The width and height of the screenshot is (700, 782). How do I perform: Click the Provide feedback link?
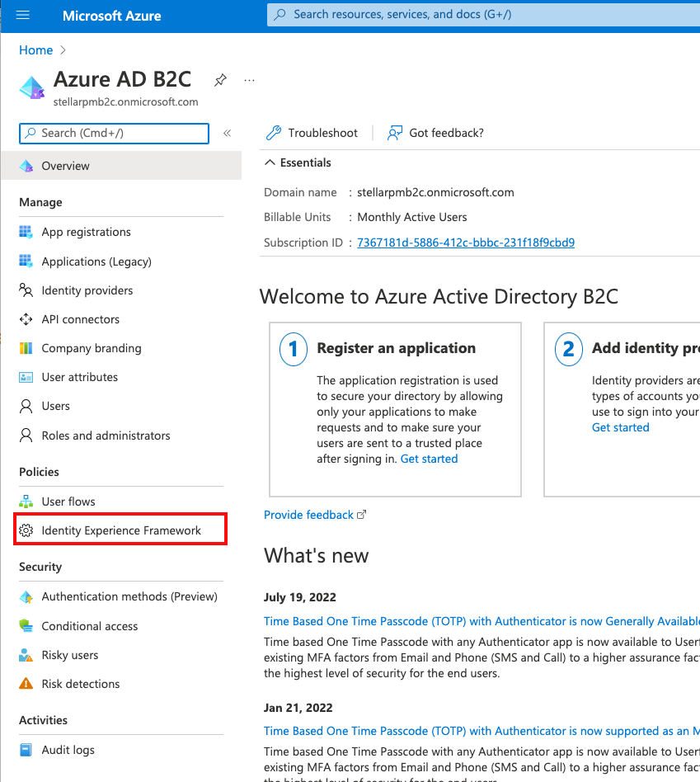[308, 515]
